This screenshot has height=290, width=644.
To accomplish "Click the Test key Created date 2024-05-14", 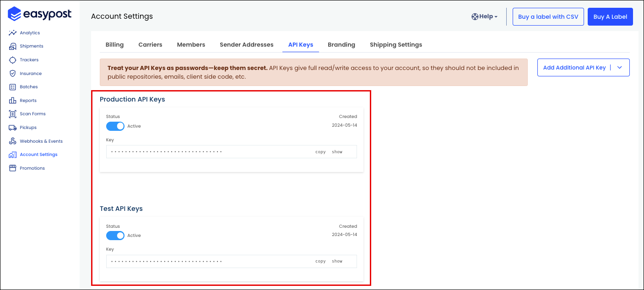I will coord(344,235).
